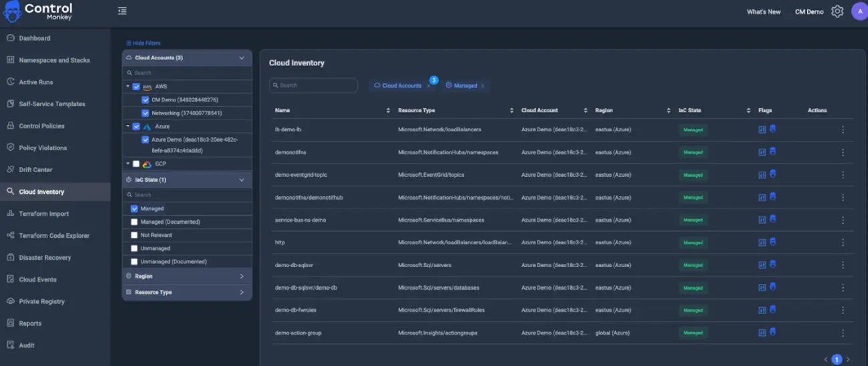Open the three-dot actions for demo-db-sqlsvr row
Viewport: 868px width, 366px height.
pos(843,265)
